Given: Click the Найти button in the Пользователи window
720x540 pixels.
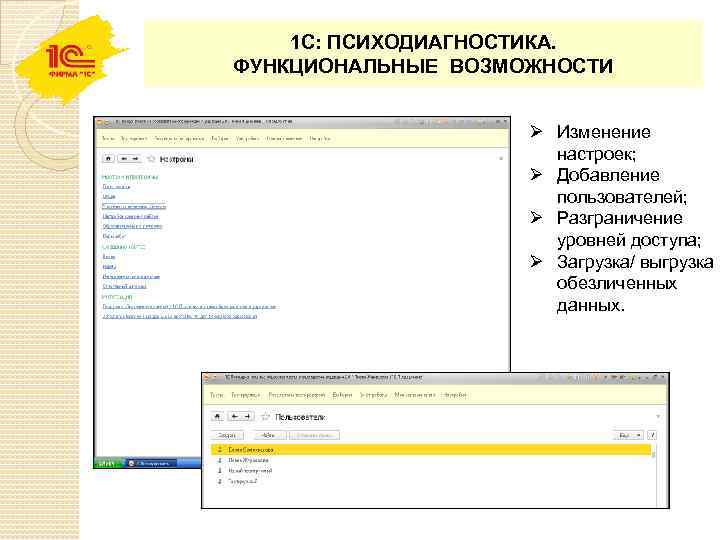Looking at the screenshot, I should 268,435.
